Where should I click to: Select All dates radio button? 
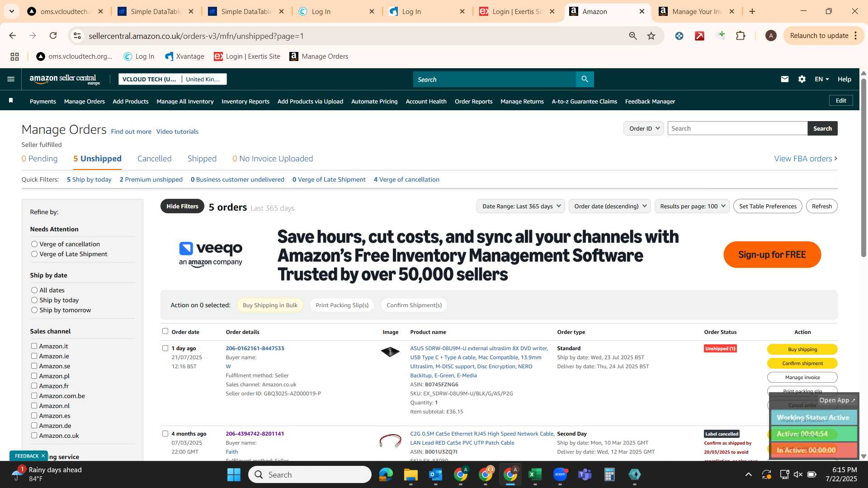(34, 290)
